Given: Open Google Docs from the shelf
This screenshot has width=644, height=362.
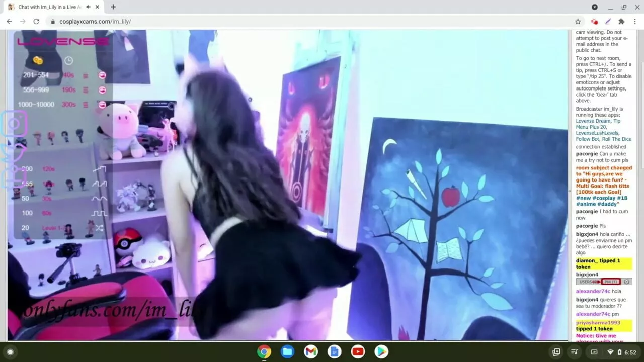Looking at the screenshot, I should 334,352.
